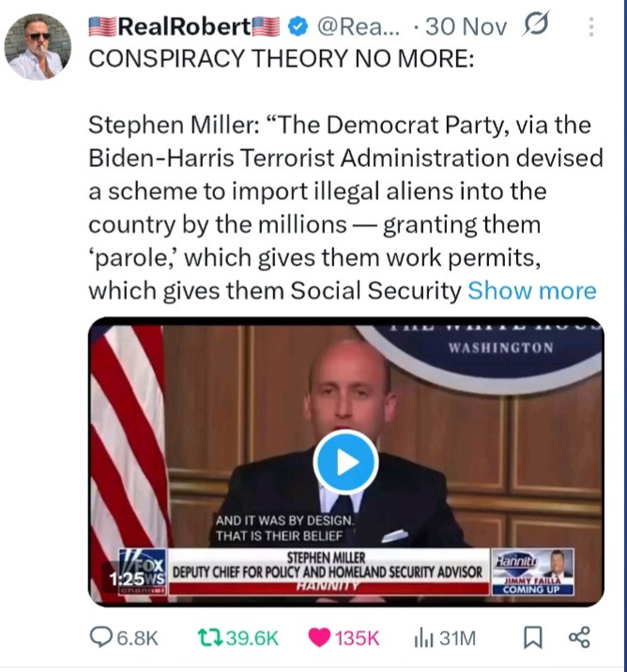Expand tweet text with Show more

(x=532, y=291)
